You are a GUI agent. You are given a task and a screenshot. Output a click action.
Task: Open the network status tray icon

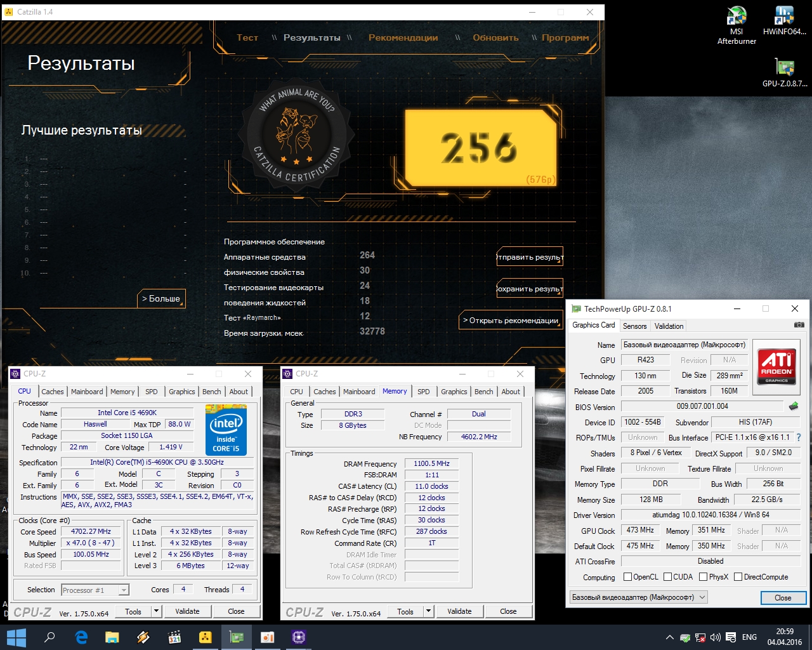[x=700, y=637]
